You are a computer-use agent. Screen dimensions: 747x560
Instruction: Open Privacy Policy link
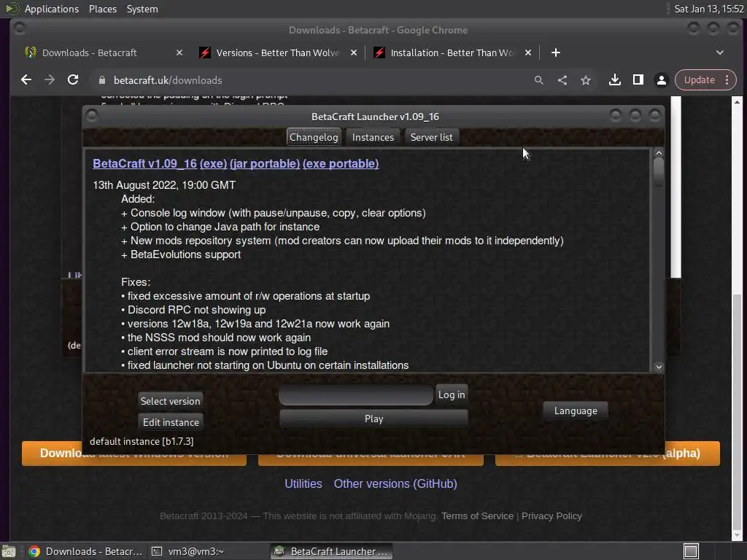point(551,516)
